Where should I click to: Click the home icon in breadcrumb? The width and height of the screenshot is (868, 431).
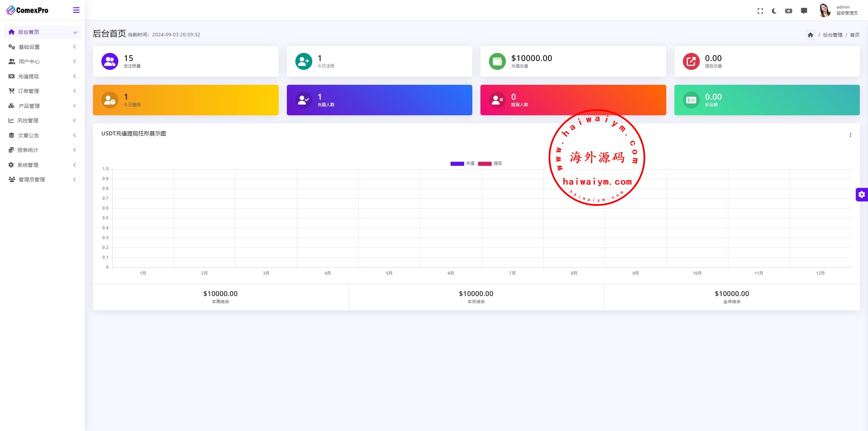click(x=810, y=35)
